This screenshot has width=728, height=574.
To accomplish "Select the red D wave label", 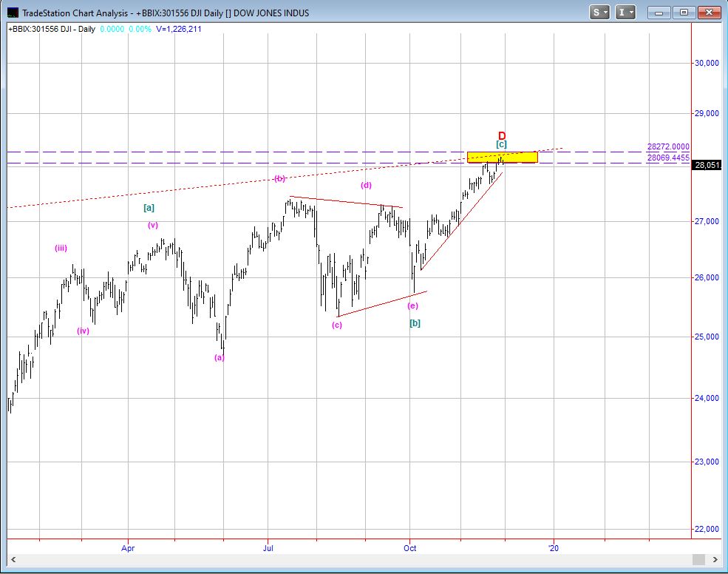I will pos(502,136).
